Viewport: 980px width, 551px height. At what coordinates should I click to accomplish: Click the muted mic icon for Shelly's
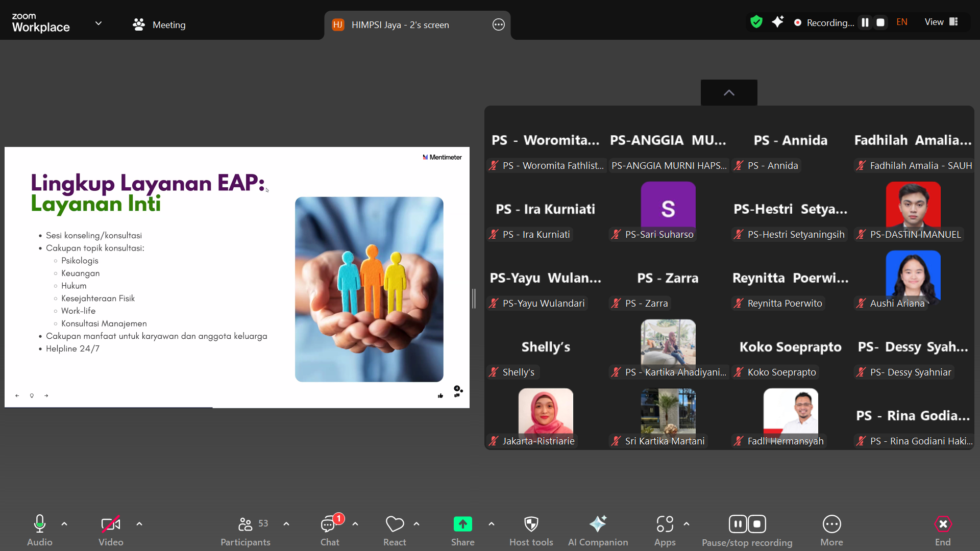[x=494, y=372]
